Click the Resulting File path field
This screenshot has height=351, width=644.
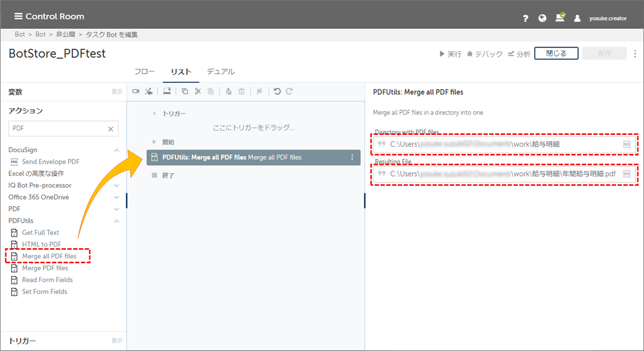click(504, 174)
